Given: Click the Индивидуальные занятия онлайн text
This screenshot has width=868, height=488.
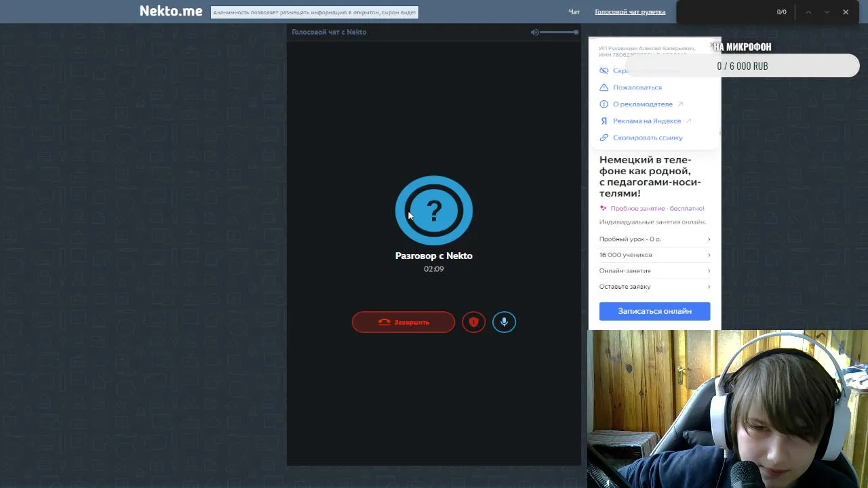Looking at the screenshot, I should [x=652, y=222].
